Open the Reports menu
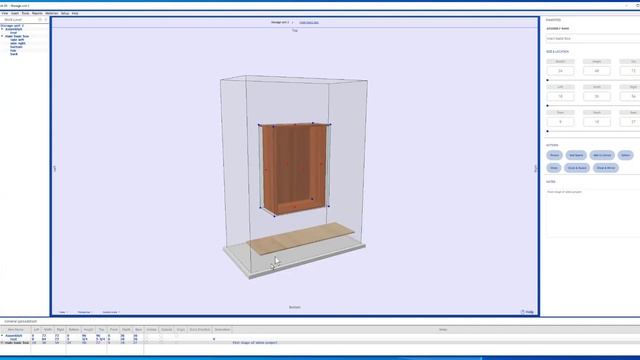This screenshot has height=360, width=640. coord(37,13)
